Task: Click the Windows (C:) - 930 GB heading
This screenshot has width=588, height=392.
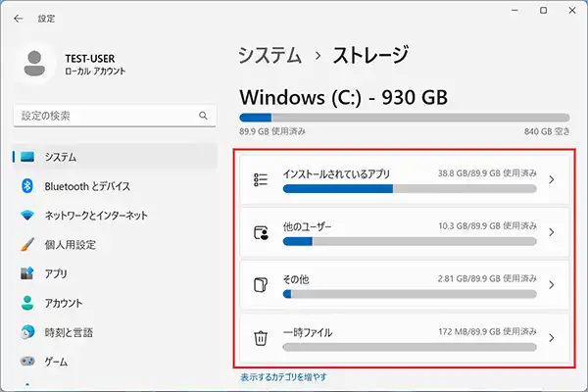Action: (344, 98)
